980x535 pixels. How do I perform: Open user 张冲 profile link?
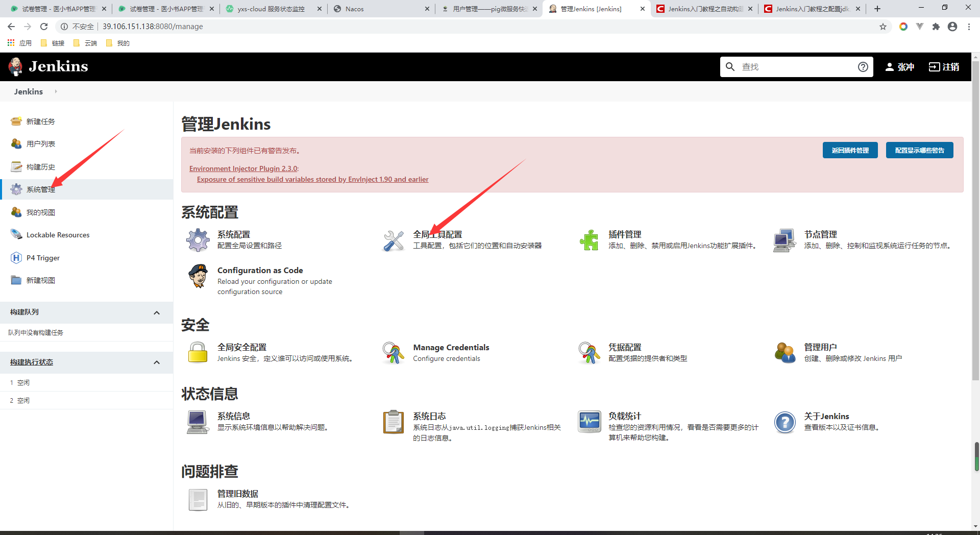pos(899,67)
